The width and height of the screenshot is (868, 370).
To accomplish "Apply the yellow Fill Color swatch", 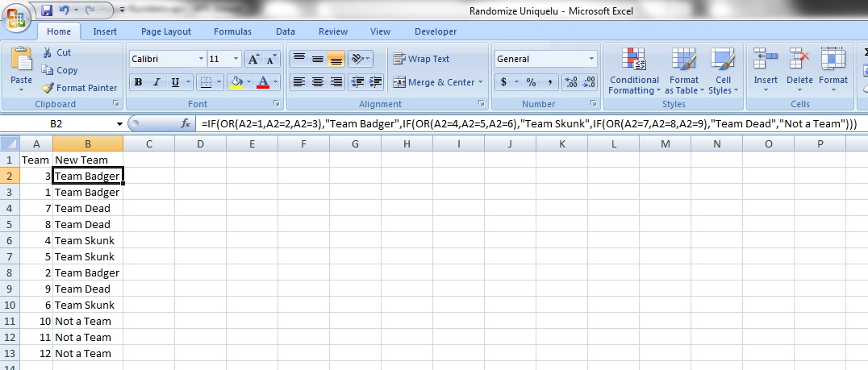I will (x=236, y=82).
